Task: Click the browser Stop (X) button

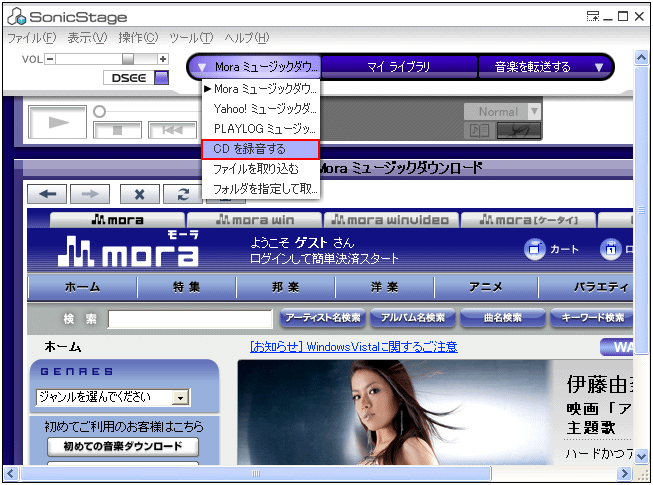Action: pos(140,194)
